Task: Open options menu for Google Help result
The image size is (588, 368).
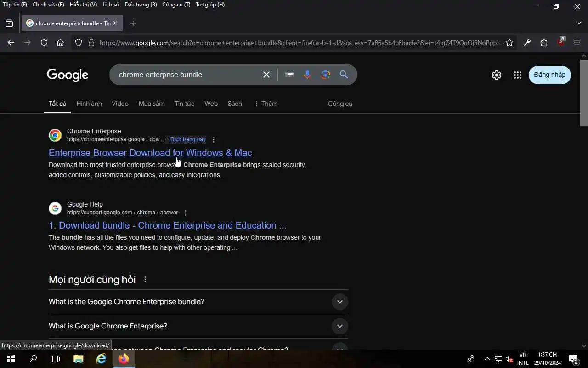Action: coord(186,213)
